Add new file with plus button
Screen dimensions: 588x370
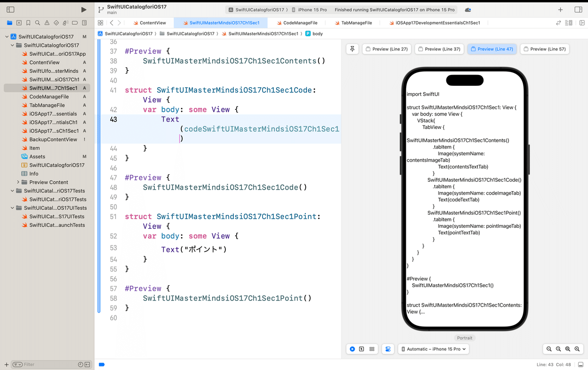pos(6,365)
